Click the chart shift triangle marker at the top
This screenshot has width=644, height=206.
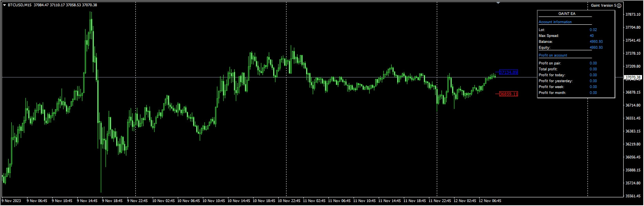click(498, 3)
